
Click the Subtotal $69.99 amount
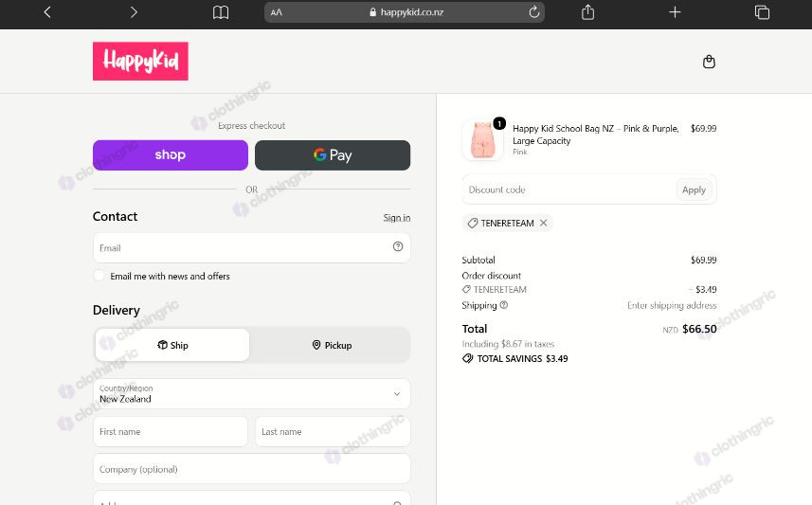click(x=703, y=260)
